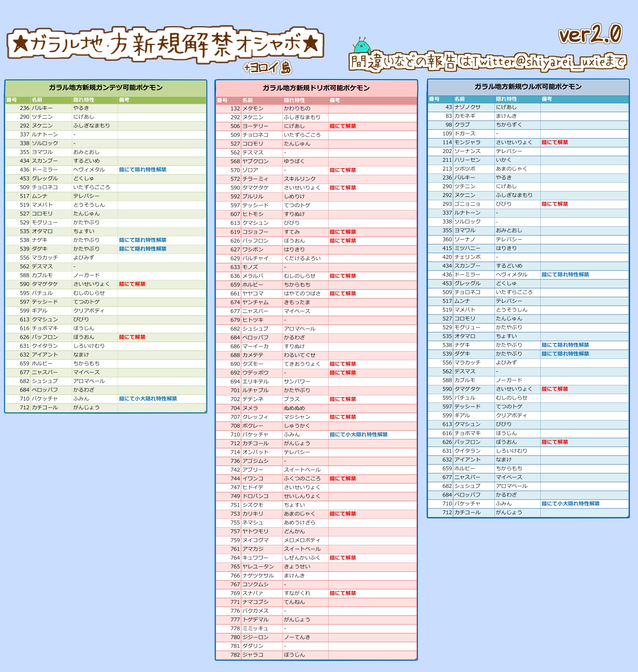Viewport: 638px width, 672px height.
Task: Click the ミツハニー name cell
Action: (467, 248)
